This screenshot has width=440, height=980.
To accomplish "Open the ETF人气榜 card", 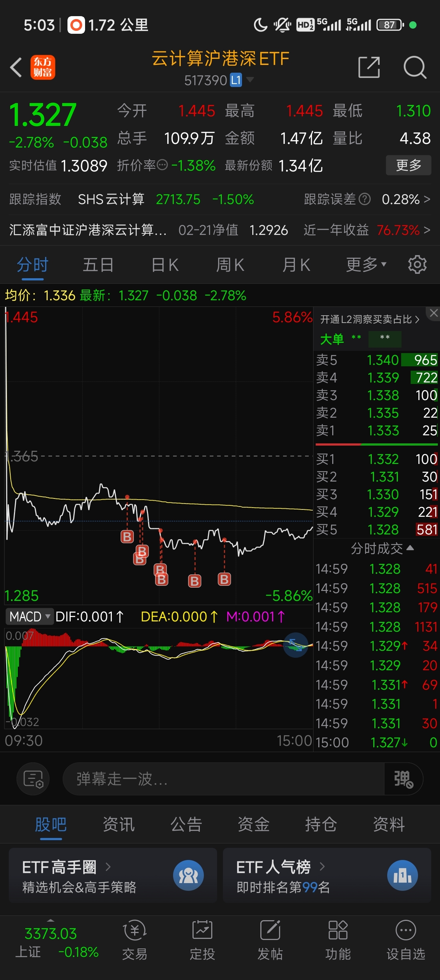I will point(327,875).
